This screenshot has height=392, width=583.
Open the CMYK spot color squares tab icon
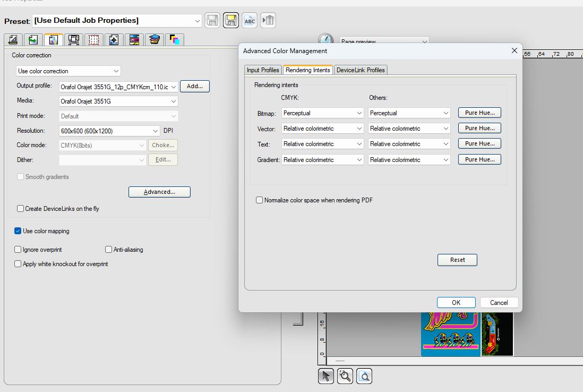[174, 39]
